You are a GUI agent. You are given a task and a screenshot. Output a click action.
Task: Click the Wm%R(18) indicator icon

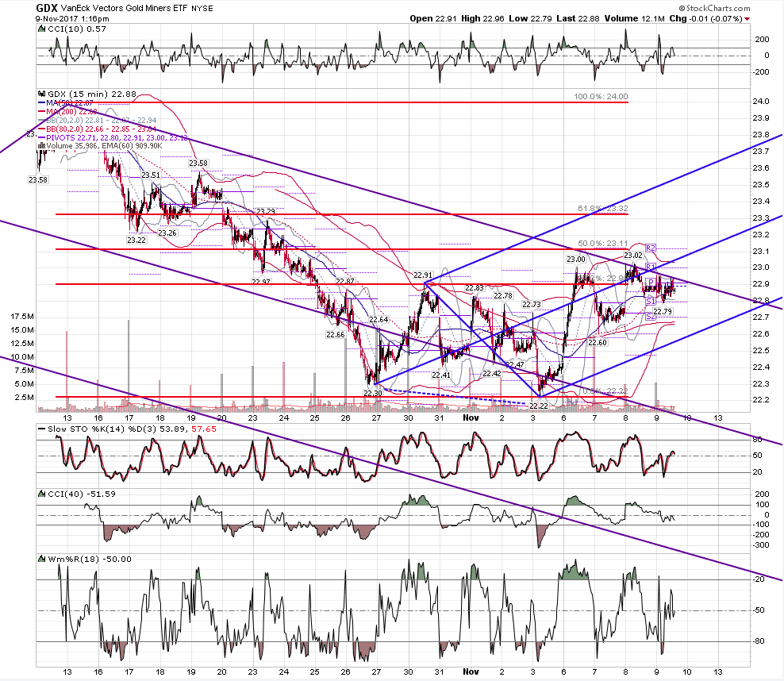[x=42, y=559]
